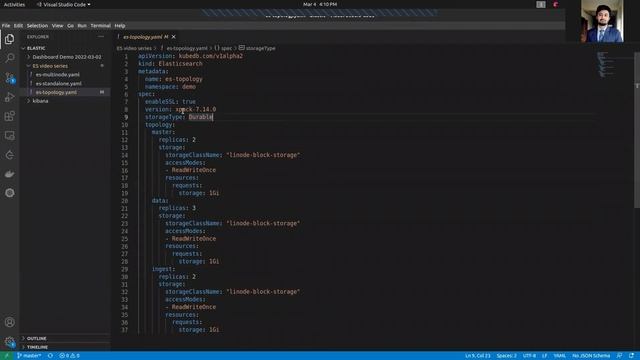Change language mode YAML in status bar
The image size is (640, 360).
[x=560, y=356]
